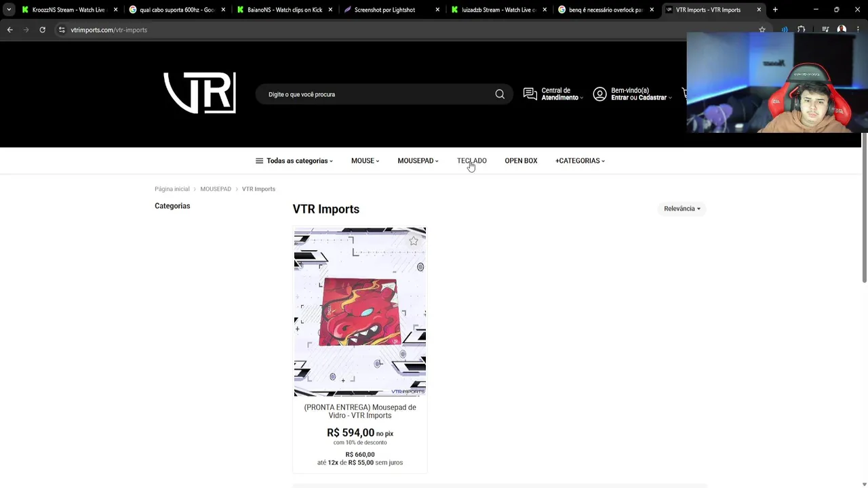Open the Relevância sort dropdown

click(682, 209)
